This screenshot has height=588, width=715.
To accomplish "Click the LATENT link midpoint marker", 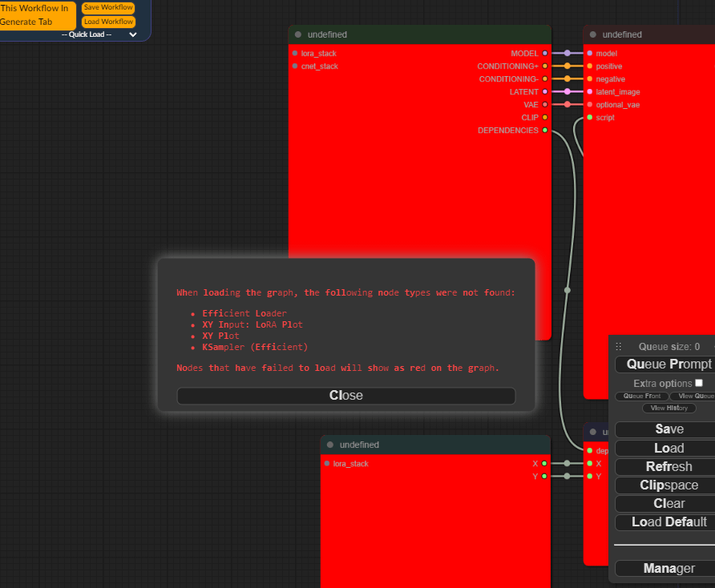I will (x=568, y=91).
